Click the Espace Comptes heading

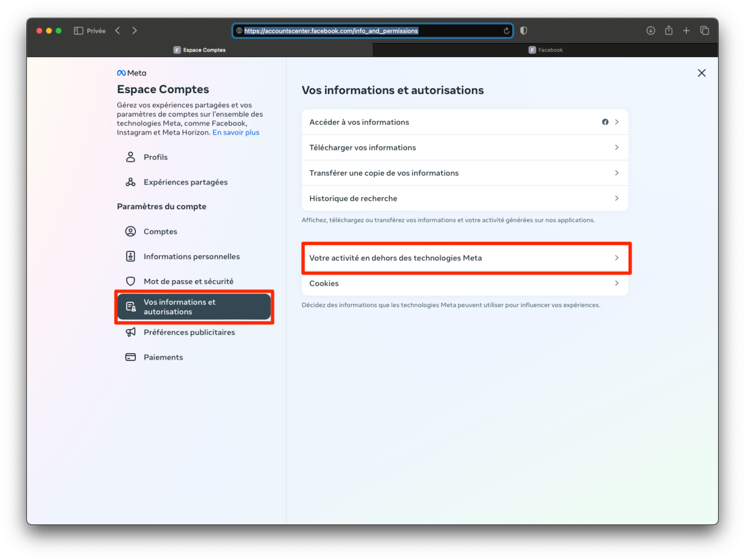click(x=163, y=89)
